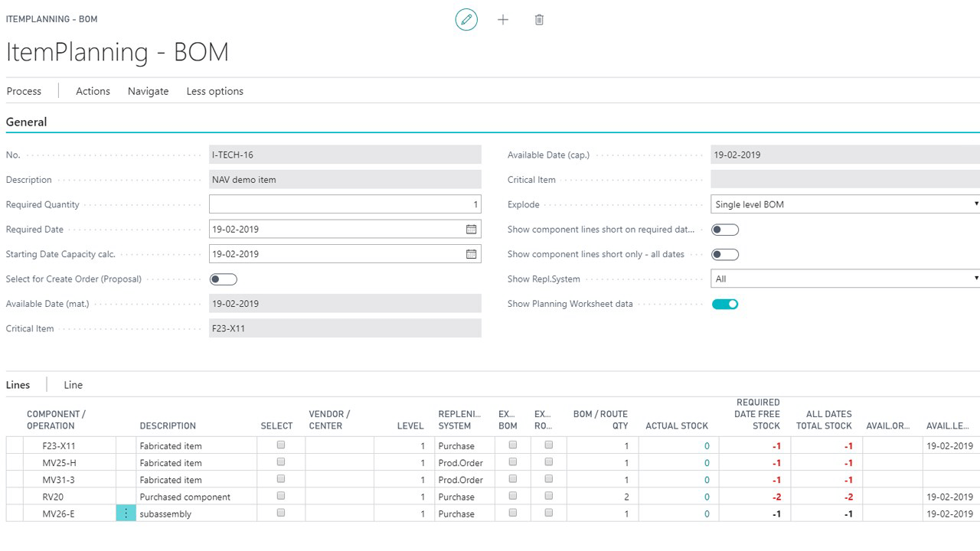This screenshot has height=551, width=980.
Task: Click Prod.Order replenishment cell for MV25-H
Action: point(465,463)
